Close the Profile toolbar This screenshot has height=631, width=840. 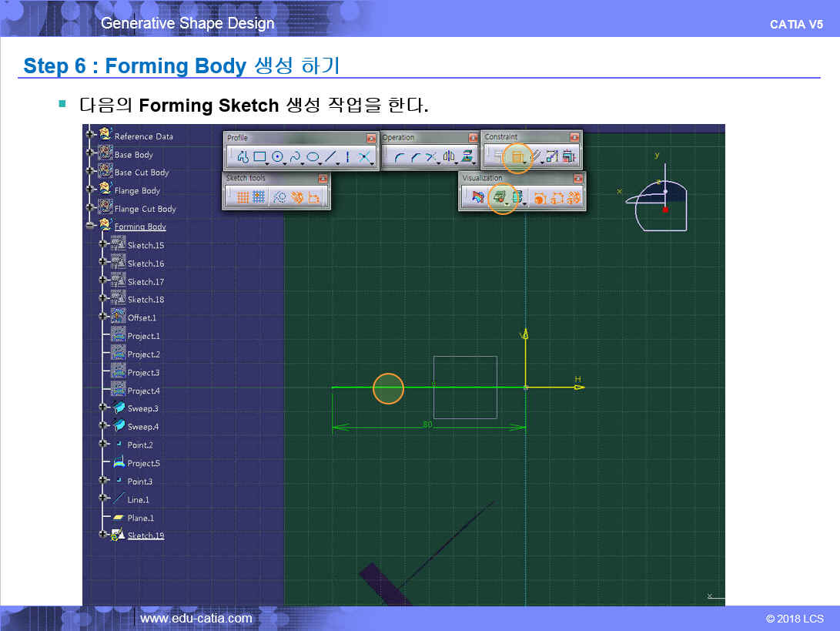[x=371, y=138]
